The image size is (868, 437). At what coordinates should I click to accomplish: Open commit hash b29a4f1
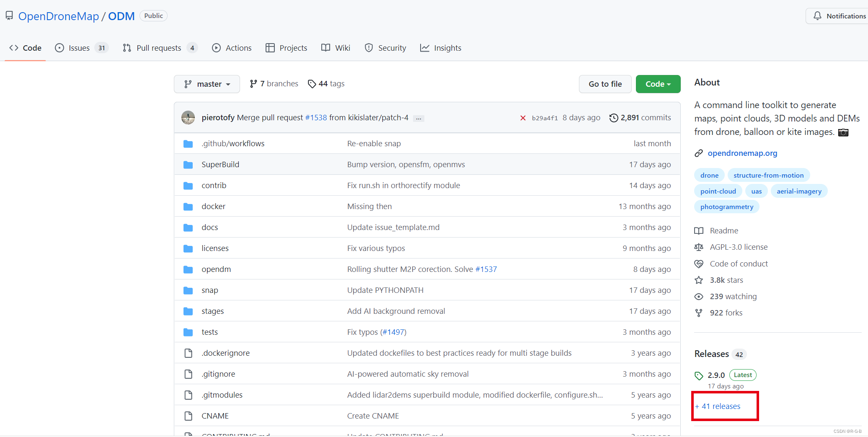click(x=545, y=118)
